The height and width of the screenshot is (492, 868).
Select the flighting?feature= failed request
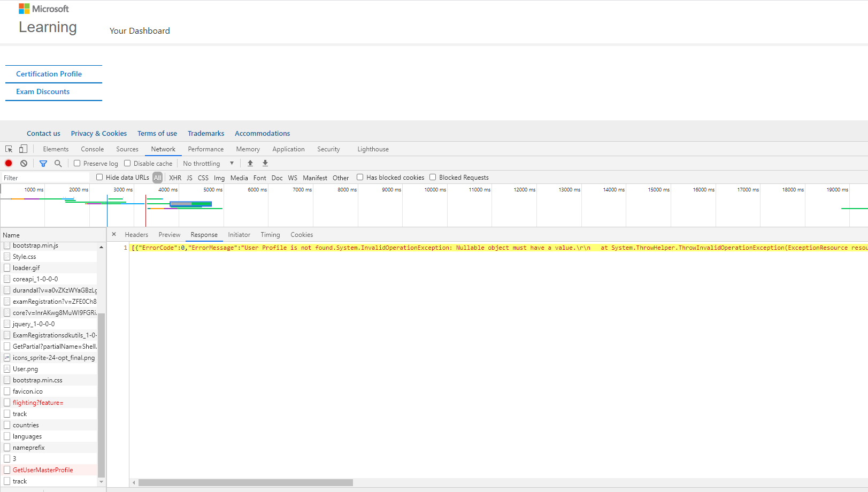(x=49, y=403)
